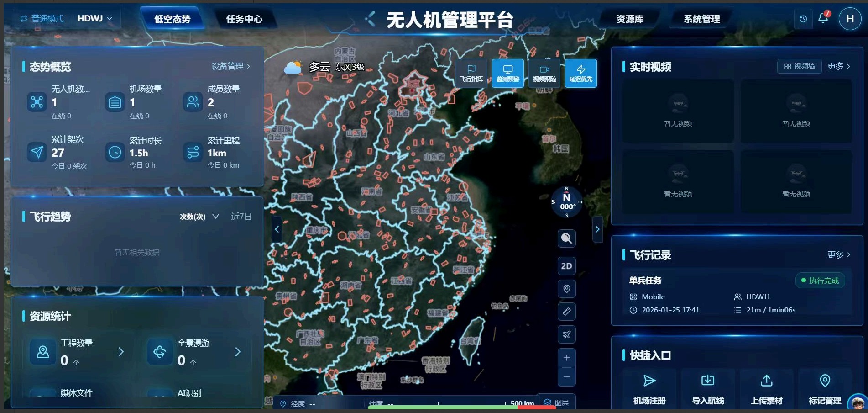This screenshot has width=868, height=413.
Task: Reset orientation via the north compass
Action: click(x=566, y=201)
